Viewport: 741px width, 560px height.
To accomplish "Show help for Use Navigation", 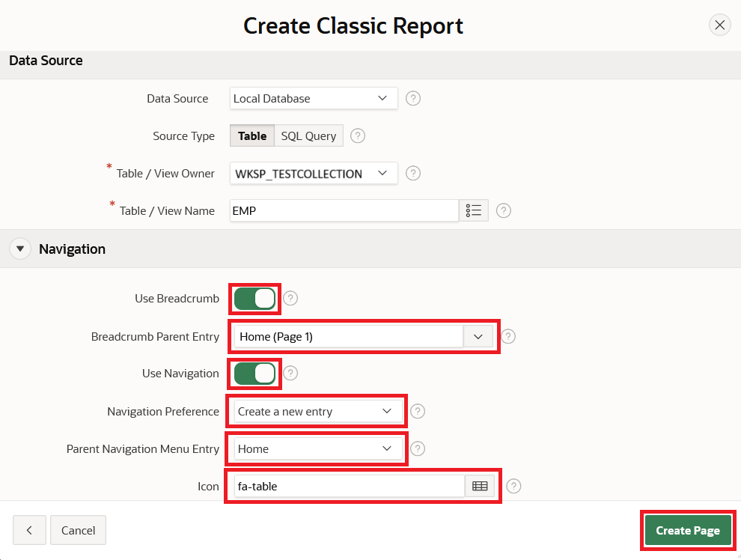I will pyautogui.click(x=290, y=374).
